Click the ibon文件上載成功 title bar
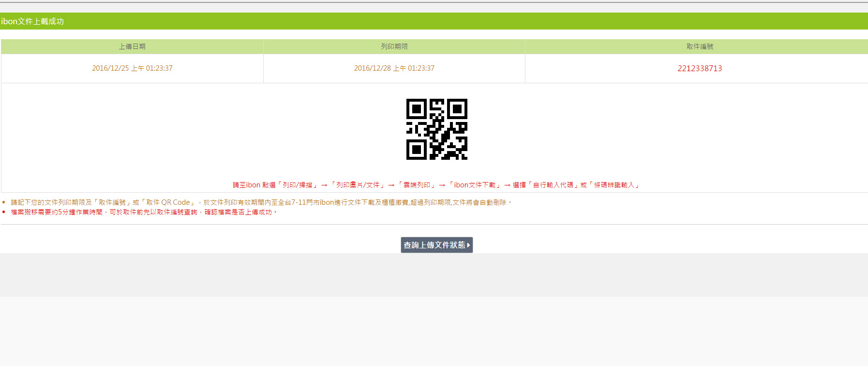The width and height of the screenshot is (868, 366). coord(434,21)
